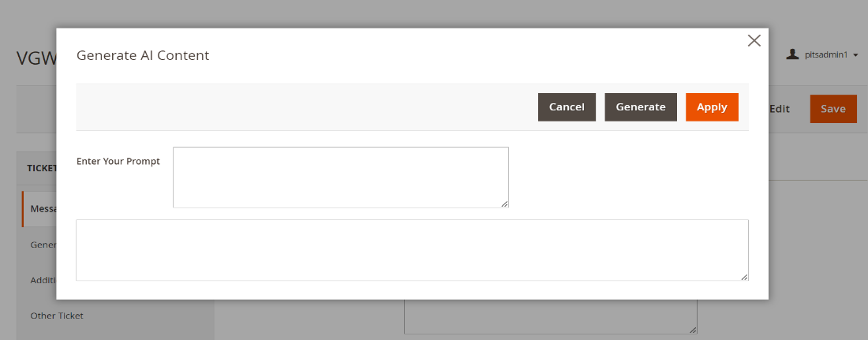
Task: Click the Cancel button
Action: 567,107
